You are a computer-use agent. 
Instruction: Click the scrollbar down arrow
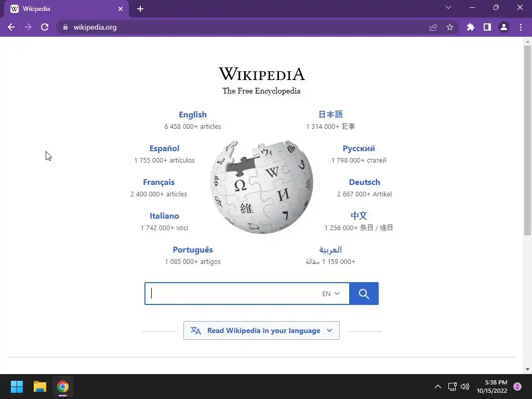click(x=527, y=369)
